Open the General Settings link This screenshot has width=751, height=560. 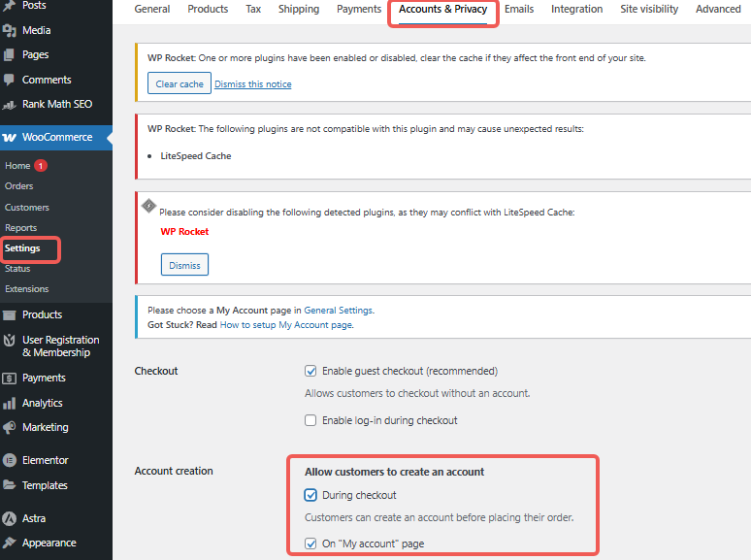pos(338,311)
